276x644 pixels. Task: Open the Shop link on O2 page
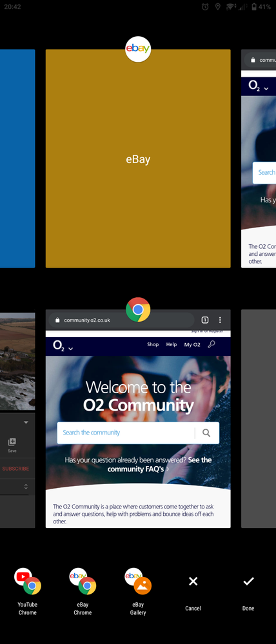(153, 345)
